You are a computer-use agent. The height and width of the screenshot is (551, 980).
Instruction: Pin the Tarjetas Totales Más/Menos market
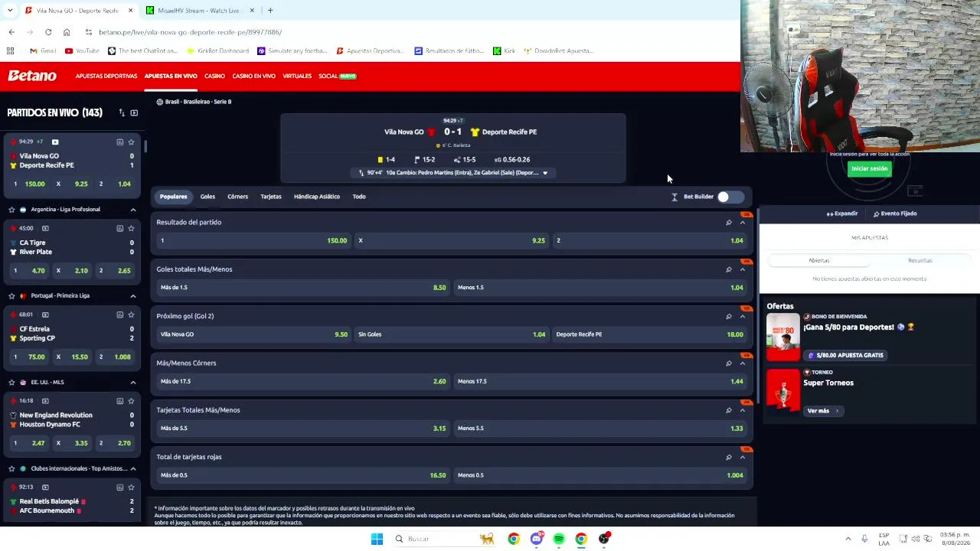point(729,410)
